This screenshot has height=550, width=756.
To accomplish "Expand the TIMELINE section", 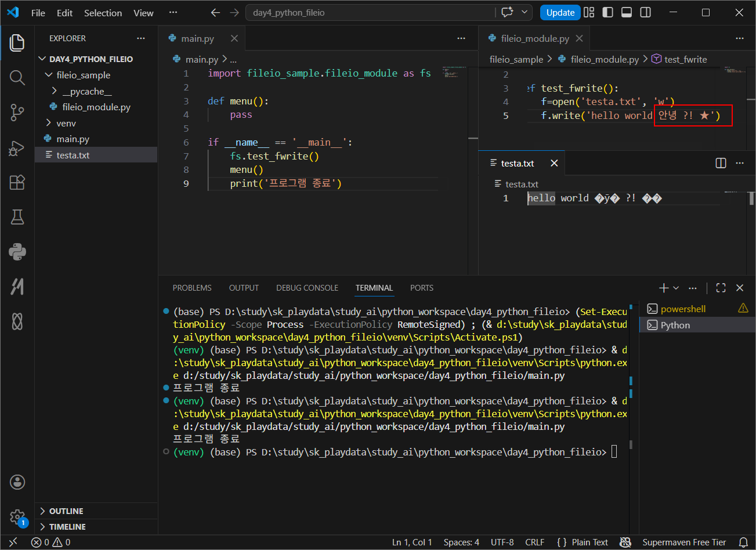I will pyautogui.click(x=96, y=527).
